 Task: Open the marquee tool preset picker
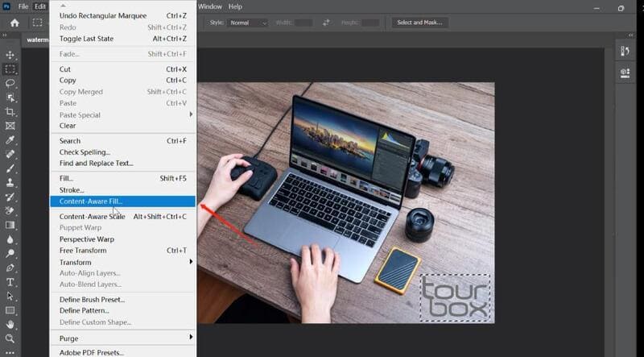coord(39,23)
